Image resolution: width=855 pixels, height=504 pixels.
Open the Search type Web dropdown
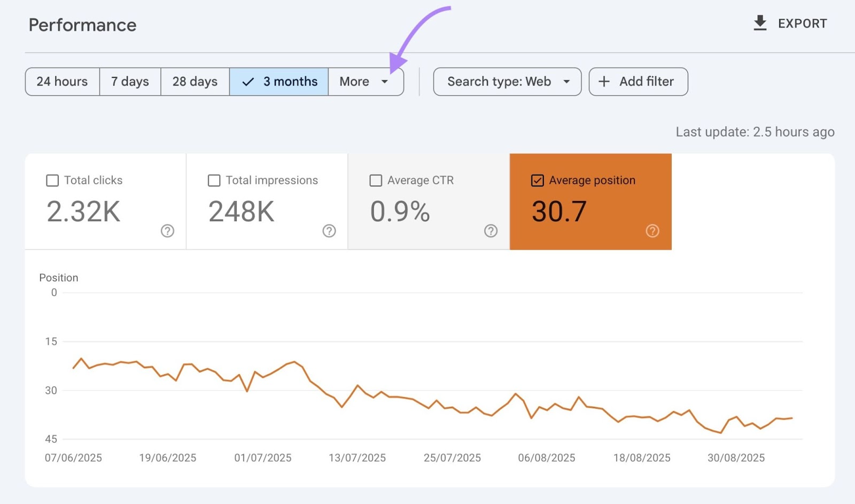point(507,81)
